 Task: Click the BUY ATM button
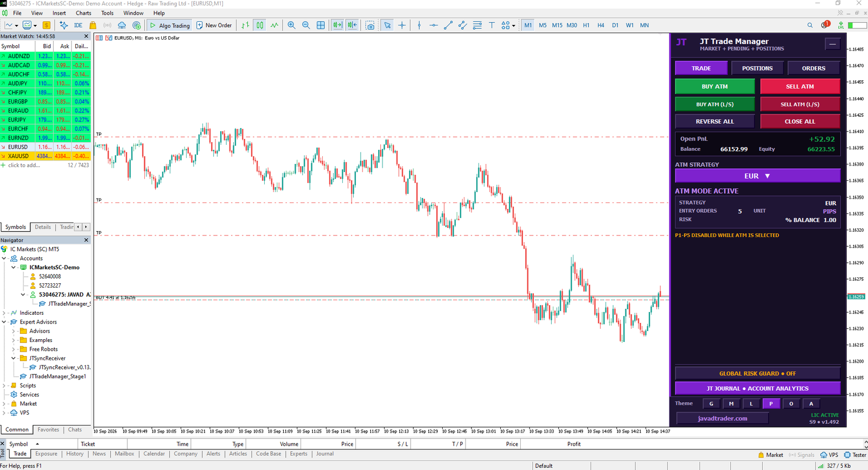[714, 86]
